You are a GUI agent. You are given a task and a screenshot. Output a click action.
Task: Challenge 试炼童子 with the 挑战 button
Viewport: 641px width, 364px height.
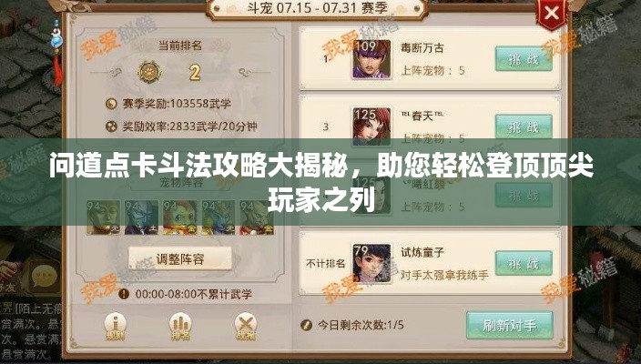pos(524,263)
